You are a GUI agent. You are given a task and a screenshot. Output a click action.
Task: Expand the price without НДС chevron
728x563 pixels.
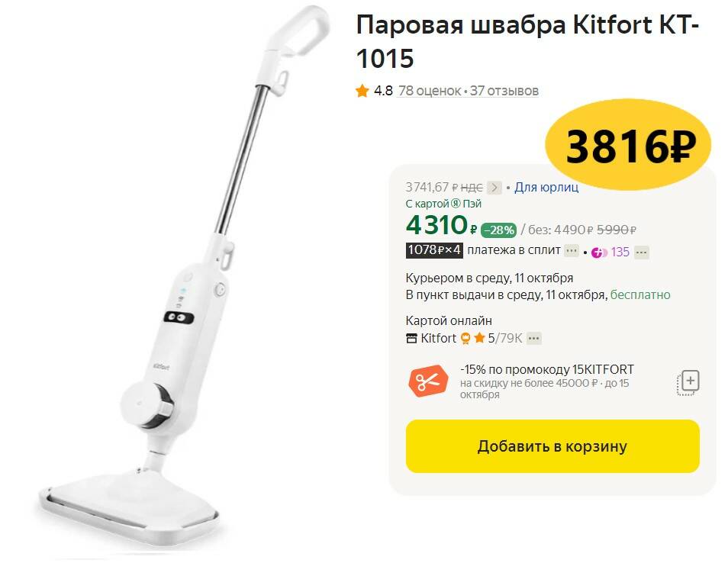coord(494,188)
